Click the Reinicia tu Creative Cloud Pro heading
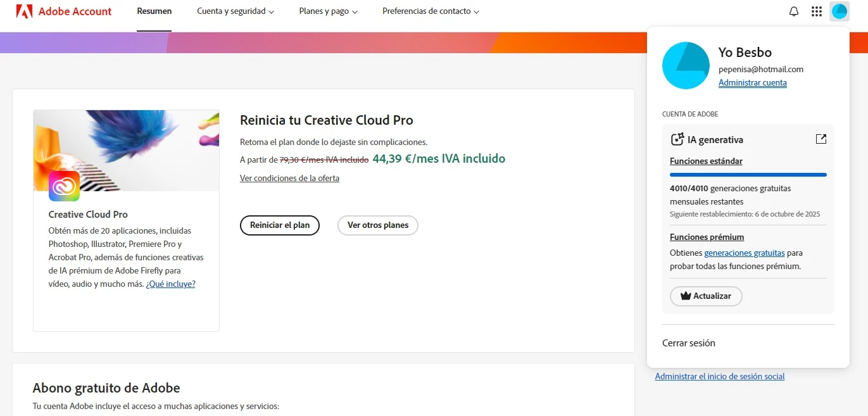The height and width of the screenshot is (416, 868). (x=327, y=120)
